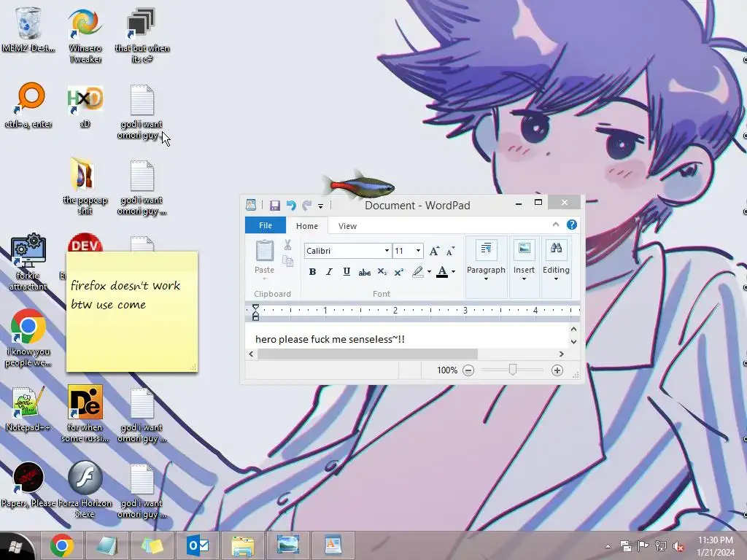Screen dimensions: 747x560
Task: Select the 'for when some russi...' shortcut
Action: click(x=85, y=414)
